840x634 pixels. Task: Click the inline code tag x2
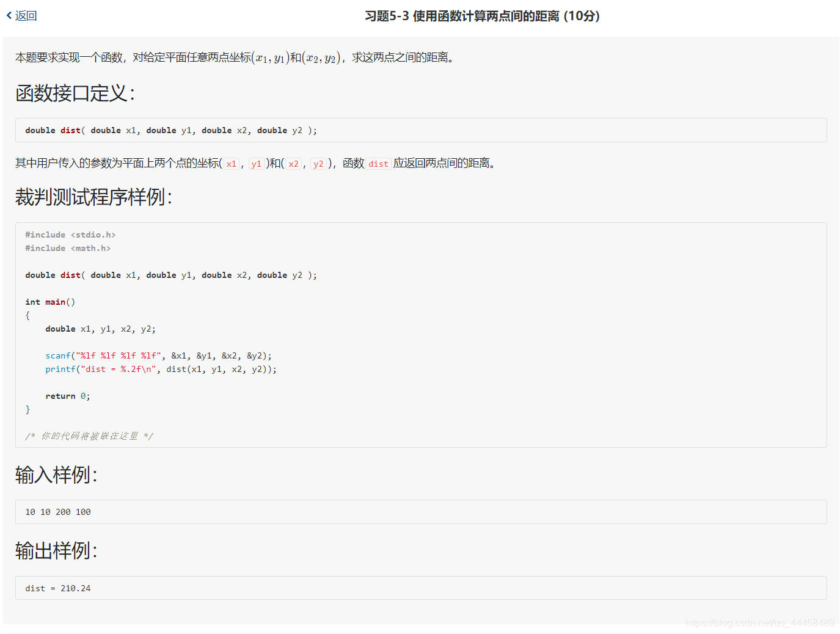tap(294, 164)
